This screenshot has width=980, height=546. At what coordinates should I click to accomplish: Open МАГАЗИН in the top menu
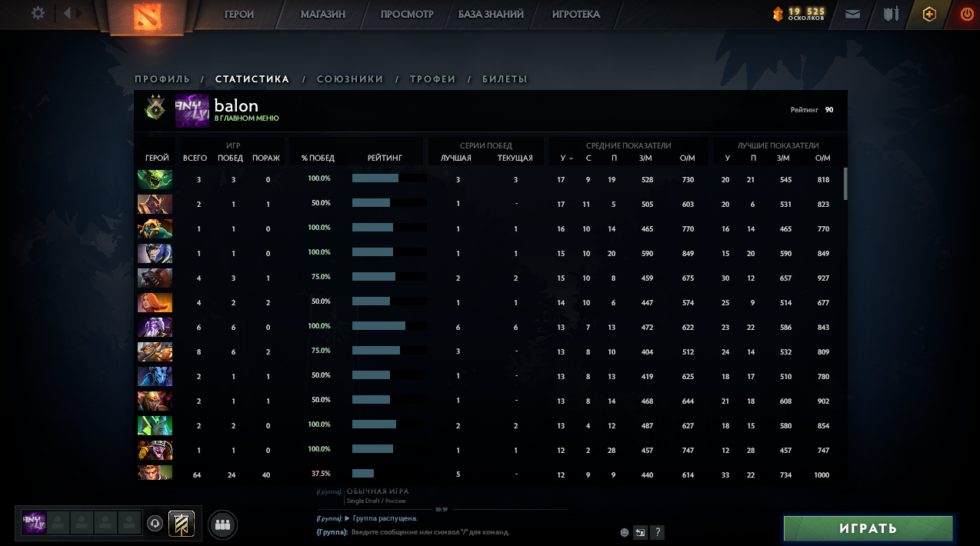323,14
